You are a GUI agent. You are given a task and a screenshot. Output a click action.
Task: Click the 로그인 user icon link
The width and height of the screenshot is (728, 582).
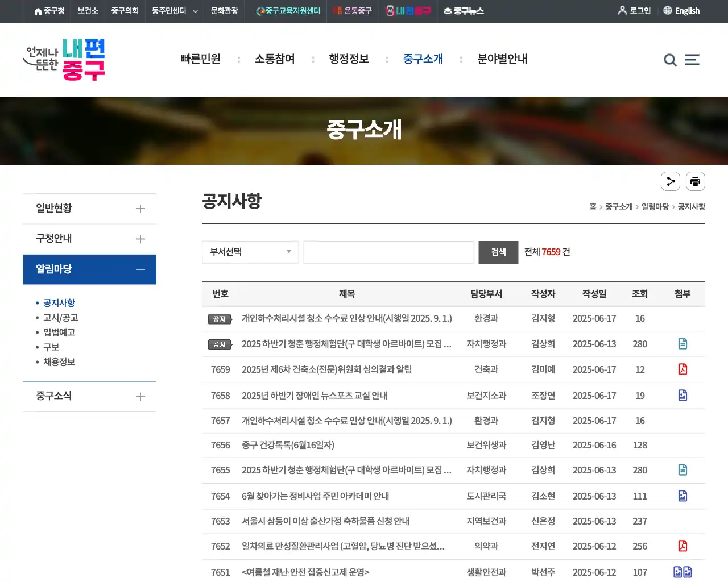[634, 11]
